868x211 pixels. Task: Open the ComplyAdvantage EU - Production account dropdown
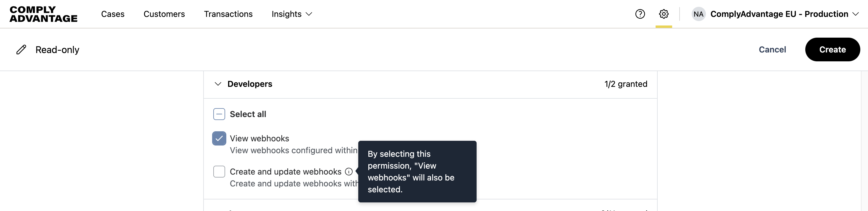[784, 14]
